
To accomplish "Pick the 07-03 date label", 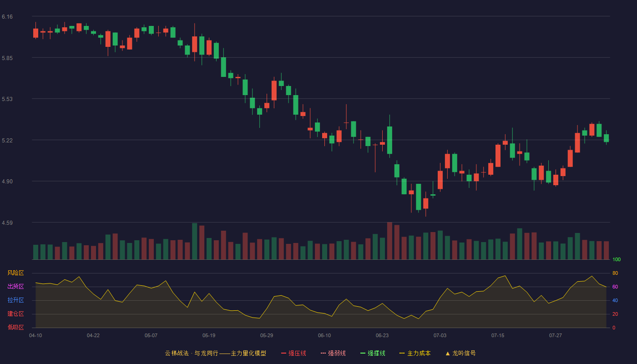I will pyautogui.click(x=440, y=335).
